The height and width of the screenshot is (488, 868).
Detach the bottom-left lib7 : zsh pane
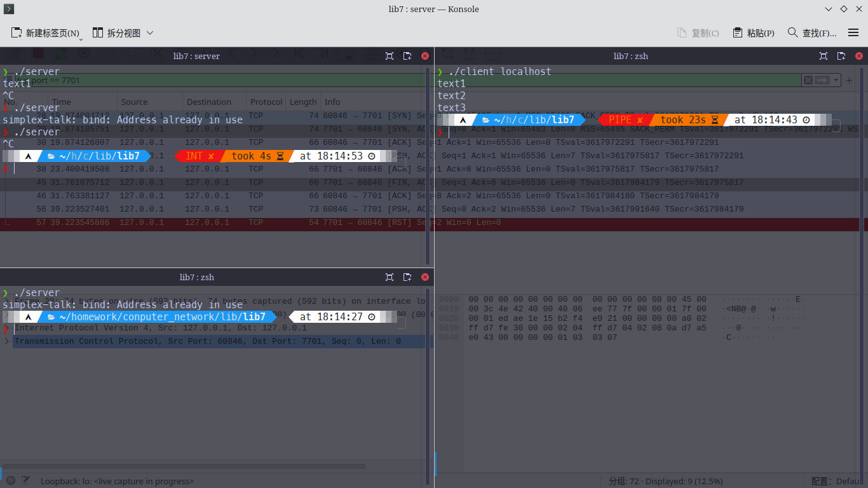407,277
